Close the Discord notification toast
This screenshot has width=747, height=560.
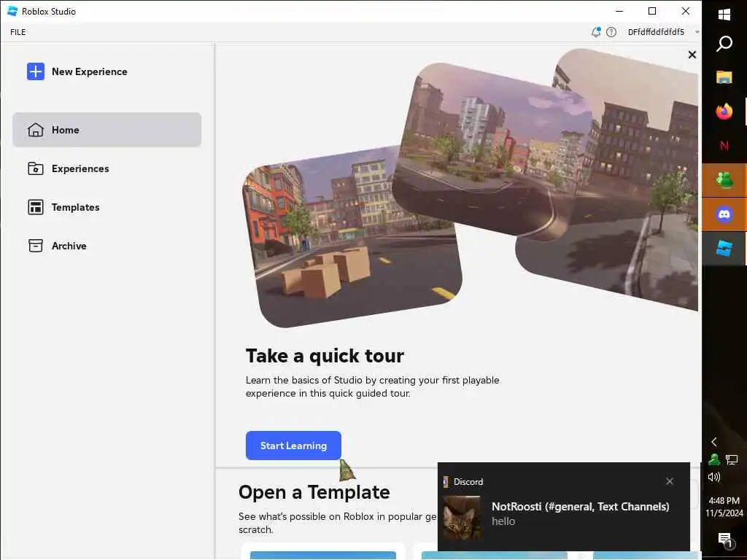pyautogui.click(x=670, y=481)
